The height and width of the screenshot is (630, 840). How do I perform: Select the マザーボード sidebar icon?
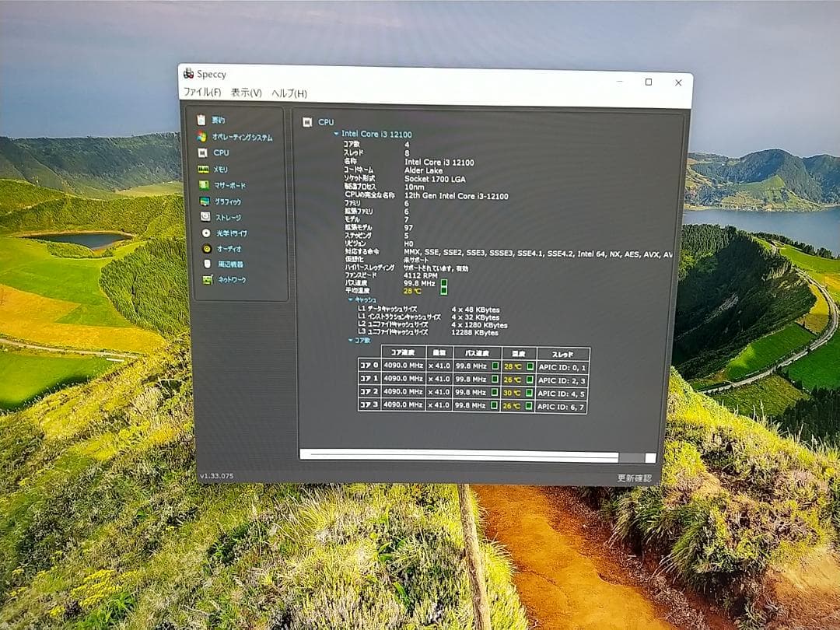click(x=203, y=186)
